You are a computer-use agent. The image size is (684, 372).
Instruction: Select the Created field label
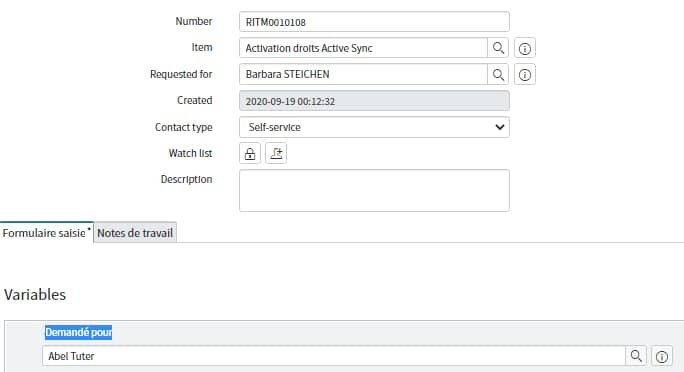(195, 100)
